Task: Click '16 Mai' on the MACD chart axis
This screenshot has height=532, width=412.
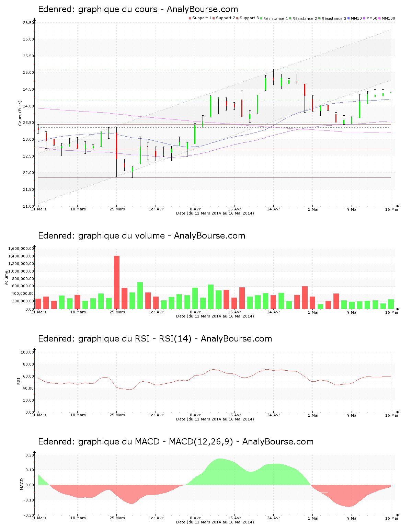Action: pos(391,518)
